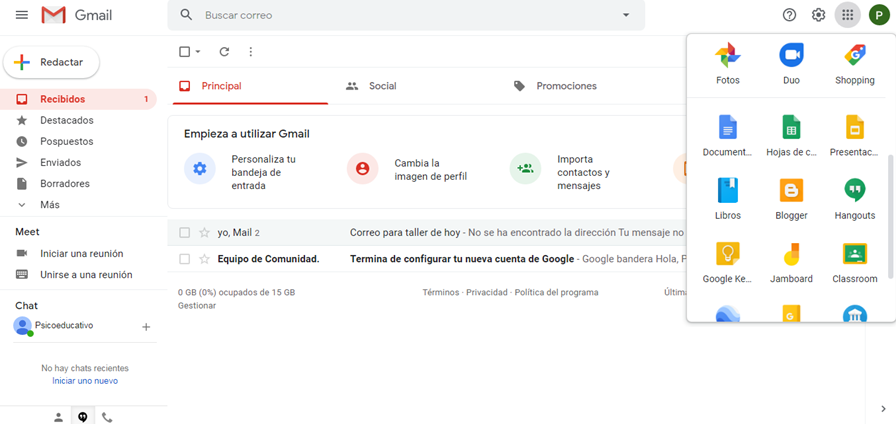
Task: Open 'Termina de configurar tu nueva cuenta' email
Action: click(462, 259)
